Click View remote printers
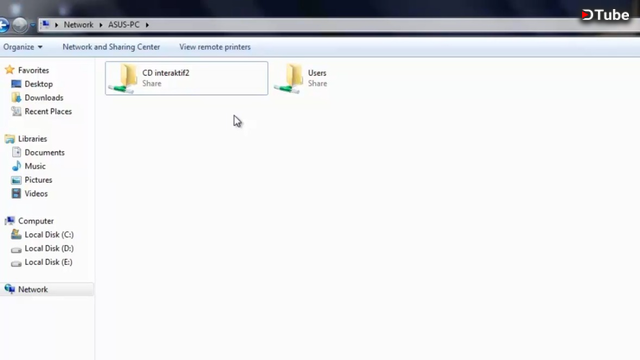Screen dimensions: 640x360 pos(215,47)
